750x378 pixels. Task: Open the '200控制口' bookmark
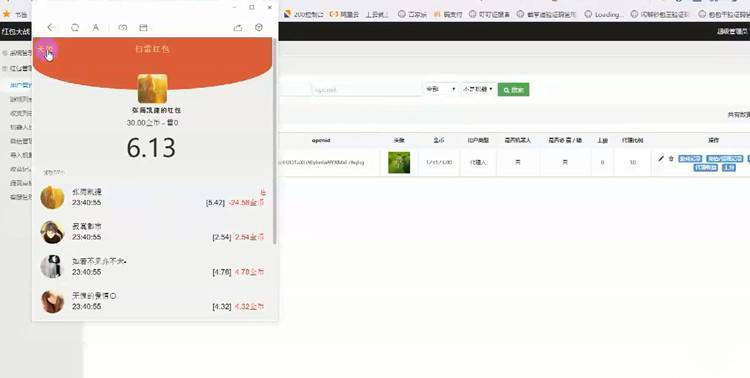coord(303,14)
